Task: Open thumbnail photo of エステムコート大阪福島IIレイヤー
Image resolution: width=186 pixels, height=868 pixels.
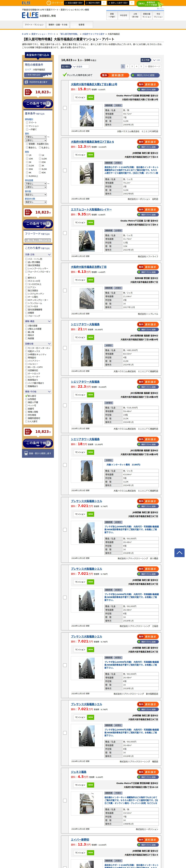Action: [x=87, y=241]
